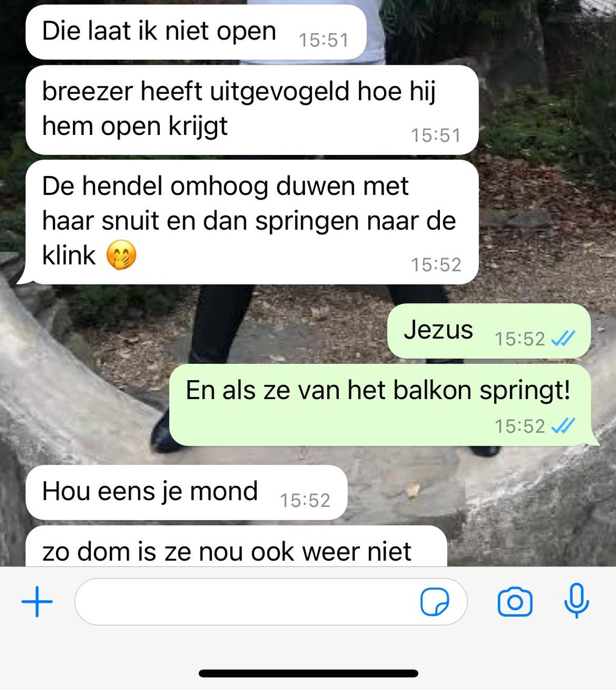The image size is (616, 690).
Task: Open the sticker picker icon
Action: tap(435, 602)
